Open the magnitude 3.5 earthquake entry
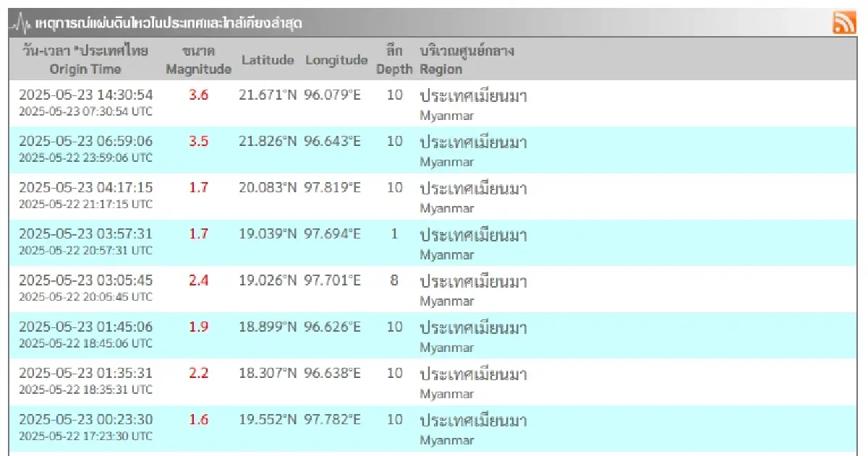 tap(199, 142)
